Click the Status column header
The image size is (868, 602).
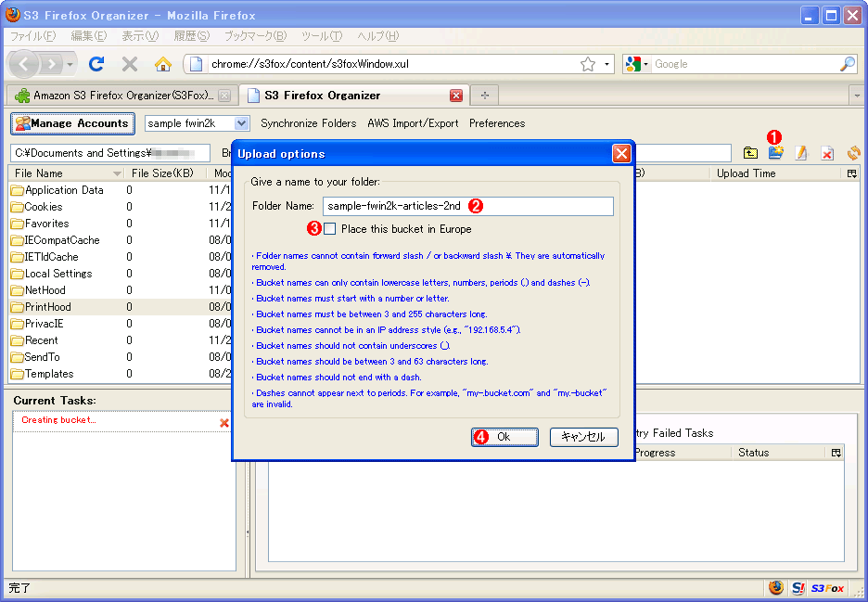pos(779,453)
